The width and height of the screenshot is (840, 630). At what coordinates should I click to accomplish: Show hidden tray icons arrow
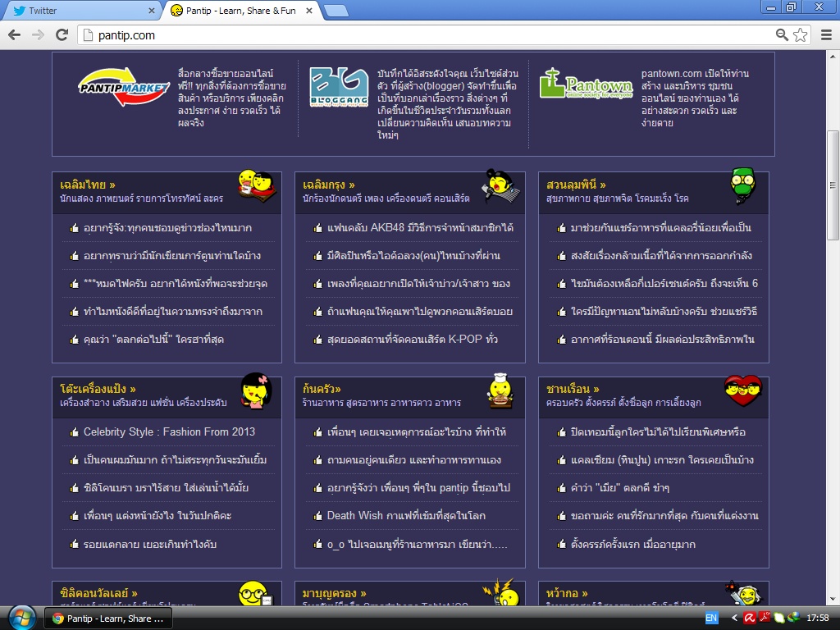pyautogui.click(x=734, y=619)
